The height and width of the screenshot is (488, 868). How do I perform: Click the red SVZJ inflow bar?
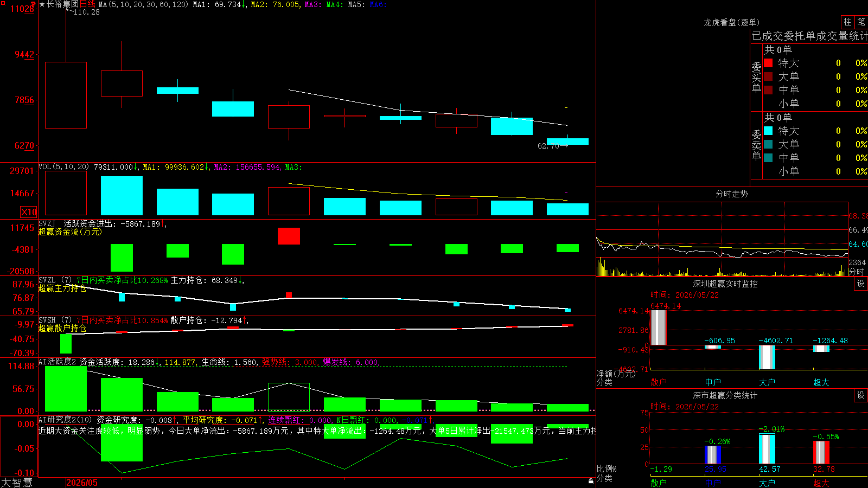pos(289,236)
